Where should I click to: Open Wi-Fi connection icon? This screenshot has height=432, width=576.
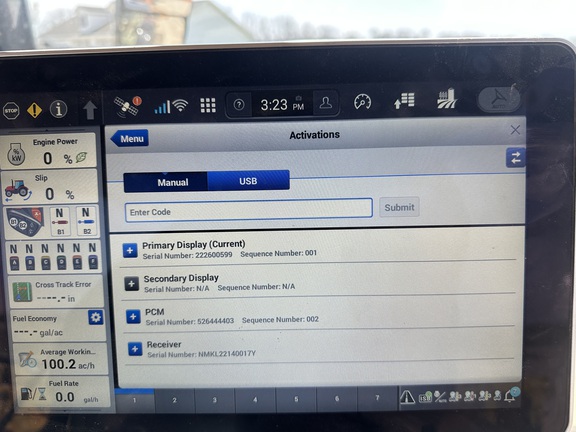(180, 106)
